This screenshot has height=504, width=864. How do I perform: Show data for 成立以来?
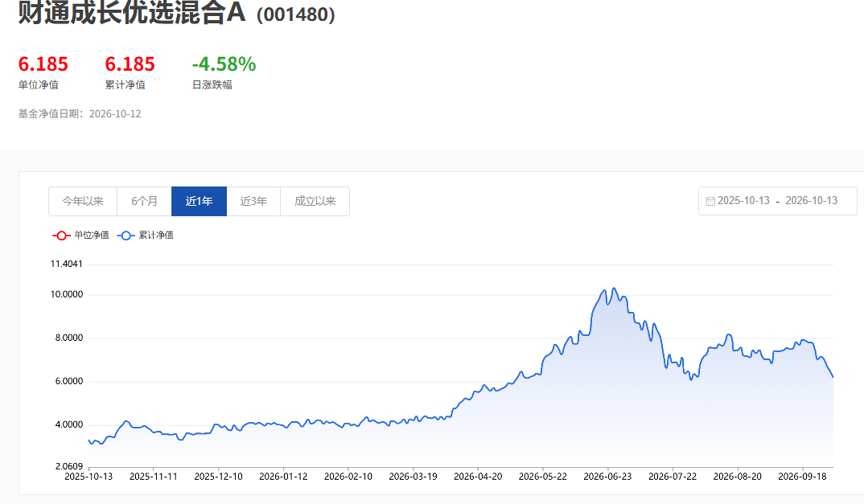click(x=315, y=202)
